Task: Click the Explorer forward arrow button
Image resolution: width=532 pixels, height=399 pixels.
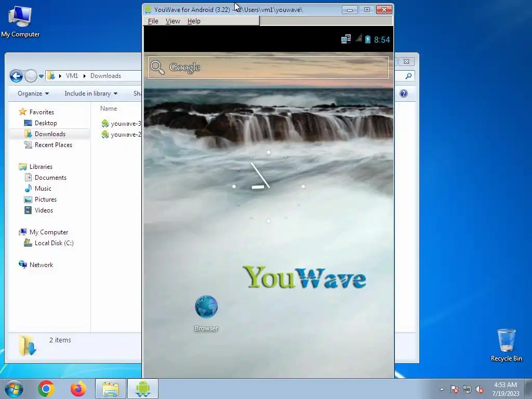Action: 31,76
